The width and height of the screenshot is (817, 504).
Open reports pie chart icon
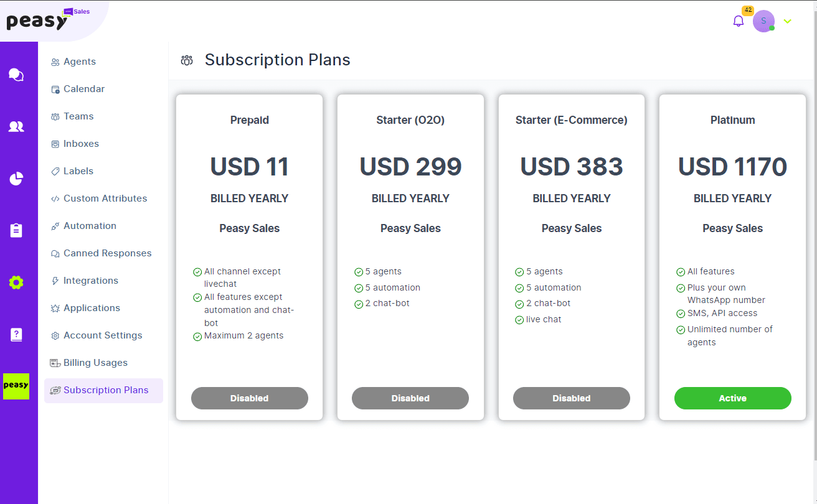16,179
